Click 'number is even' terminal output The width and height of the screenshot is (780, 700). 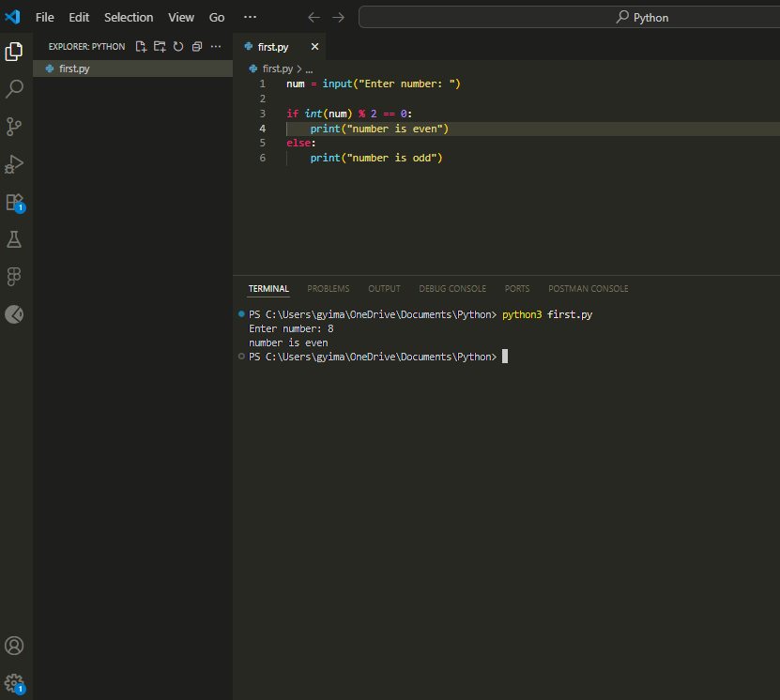[288, 343]
